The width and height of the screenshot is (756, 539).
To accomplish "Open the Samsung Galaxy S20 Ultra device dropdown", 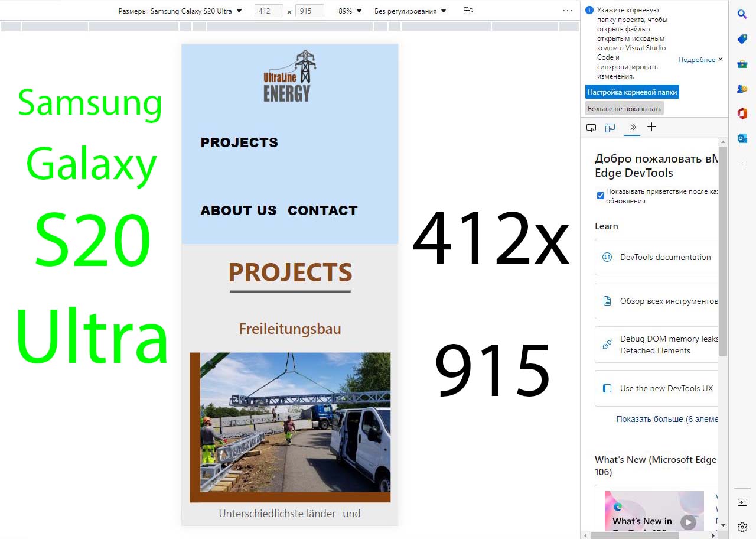I will coord(180,11).
